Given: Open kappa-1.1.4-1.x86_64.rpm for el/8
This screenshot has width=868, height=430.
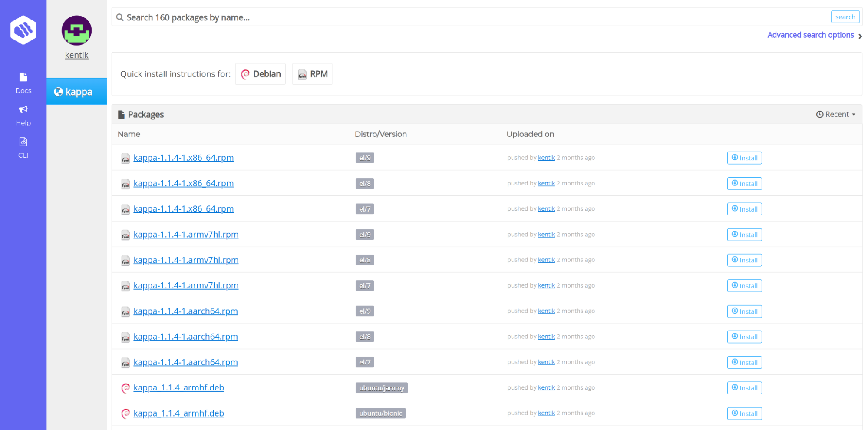Looking at the screenshot, I should tap(184, 183).
